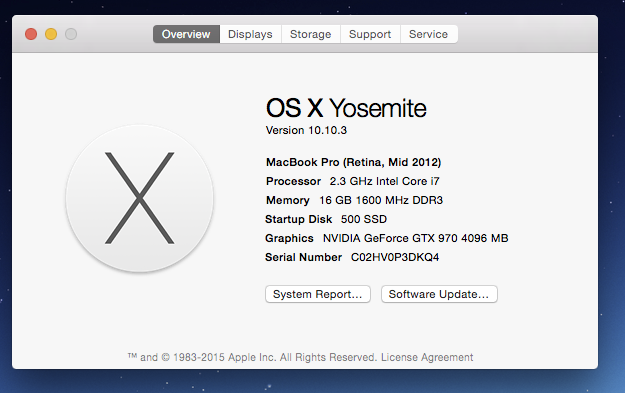The width and height of the screenshot is (625, 393).
Task: Click the OS X Yosemite X logo
Action: (140, 198)
